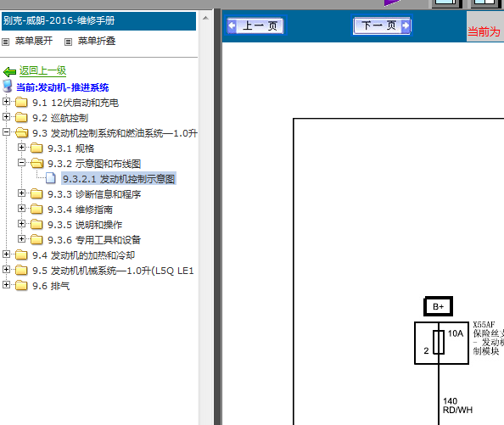Screen dimensions: 504x425
Task: Click the green back arrow icon
Action: coord(9,71)
